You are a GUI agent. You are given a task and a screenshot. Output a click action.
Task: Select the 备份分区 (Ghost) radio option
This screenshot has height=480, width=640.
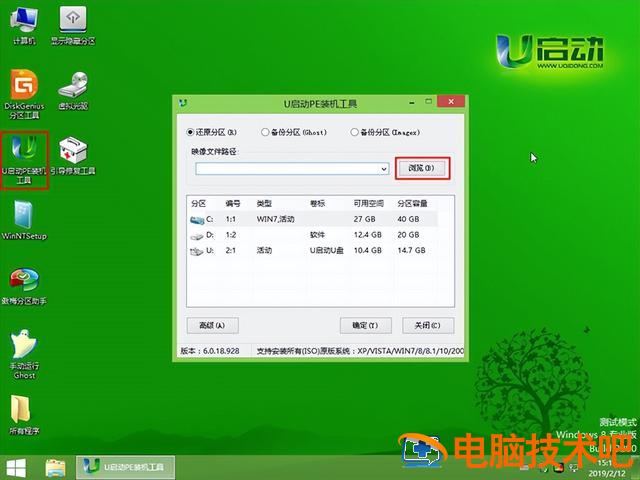[265, 131]
